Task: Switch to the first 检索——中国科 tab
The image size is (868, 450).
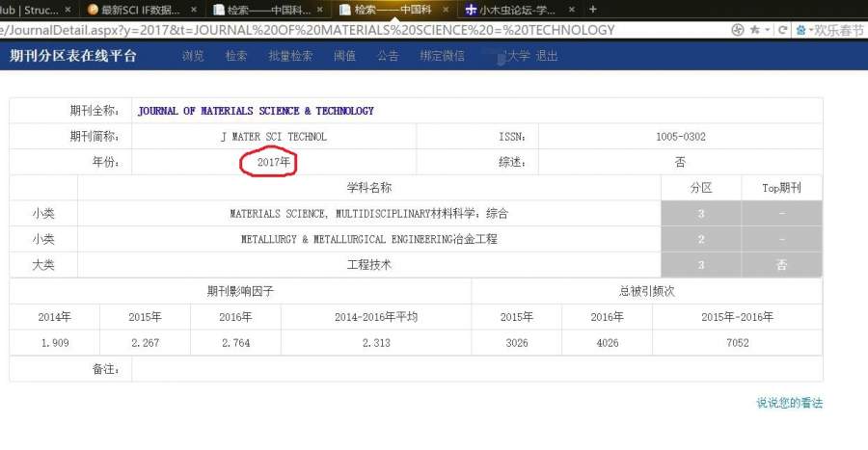Action: (x=268, y=10)
